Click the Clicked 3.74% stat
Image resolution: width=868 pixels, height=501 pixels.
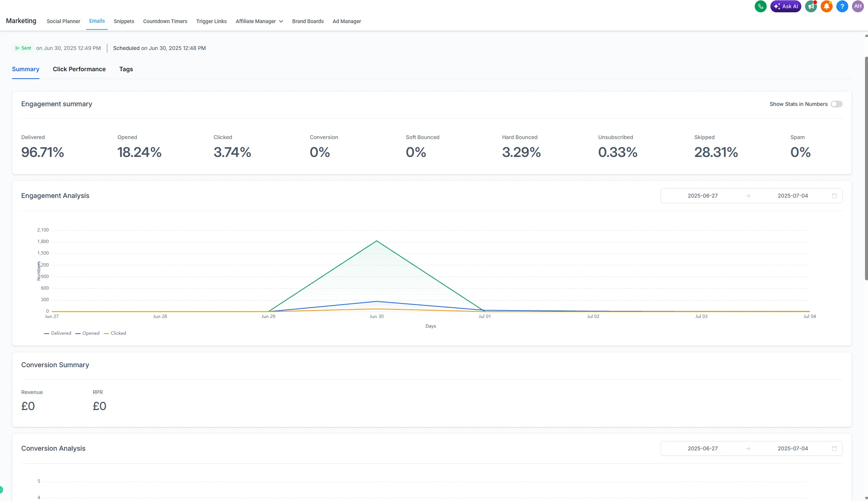pyautogui.click(x=232, y=152)
